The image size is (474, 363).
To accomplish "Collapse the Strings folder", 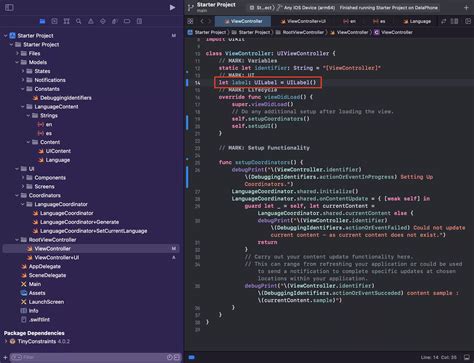I will (x=29, y=116).
